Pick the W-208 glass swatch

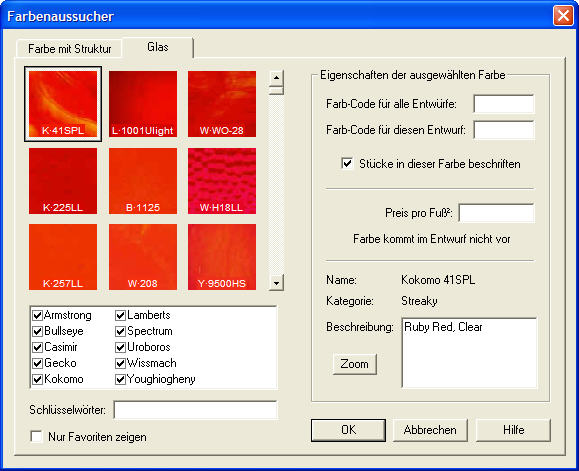(x=143, y=257)
